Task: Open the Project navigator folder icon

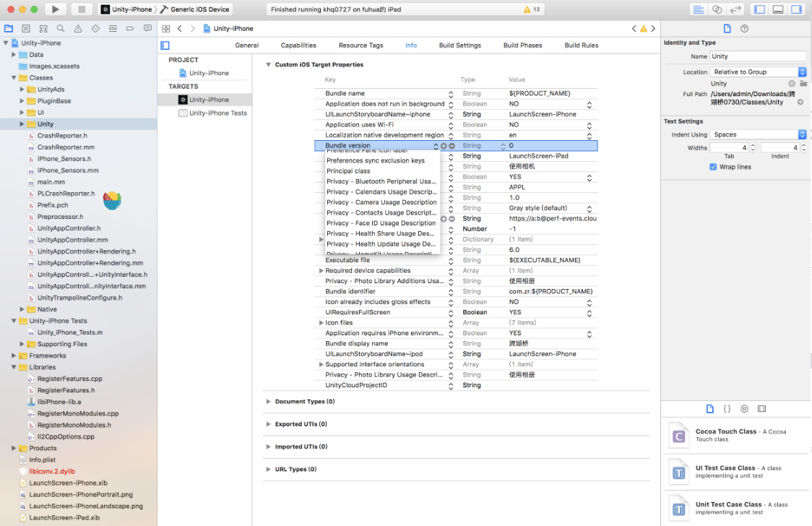Action: coord(9,28)
